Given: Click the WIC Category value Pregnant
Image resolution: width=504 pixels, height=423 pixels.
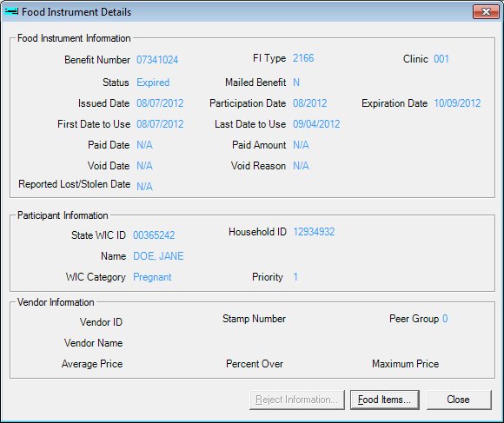Looking at the screenshot, I should click(x=152, y=277).
